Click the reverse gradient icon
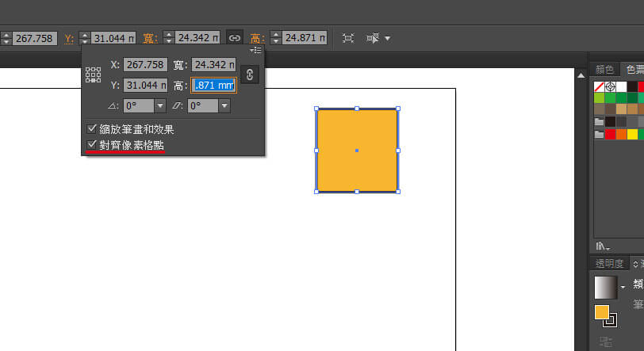644x351 pixels. (x=606, y=341)
